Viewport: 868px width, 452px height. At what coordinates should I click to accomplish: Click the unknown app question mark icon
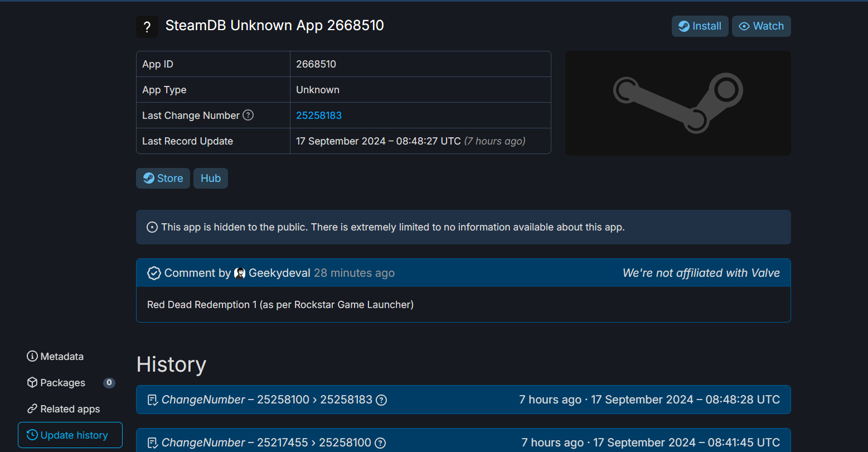point(147,27)
